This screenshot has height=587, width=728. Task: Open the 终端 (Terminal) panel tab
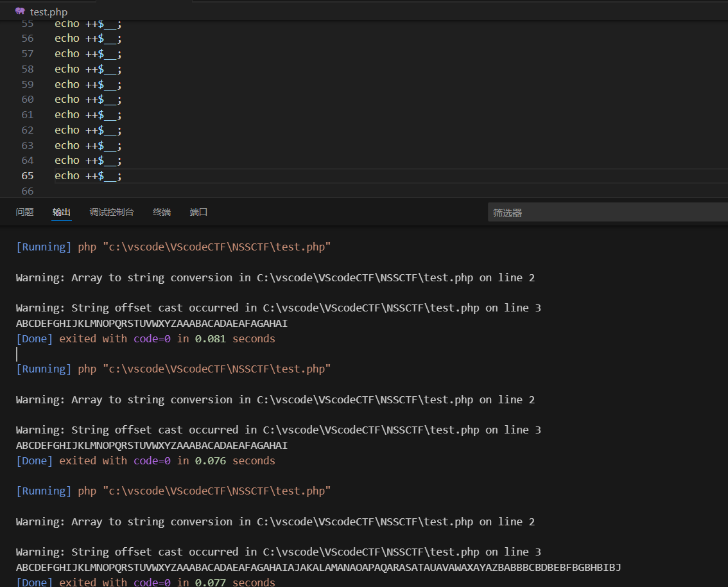point(162,212)
